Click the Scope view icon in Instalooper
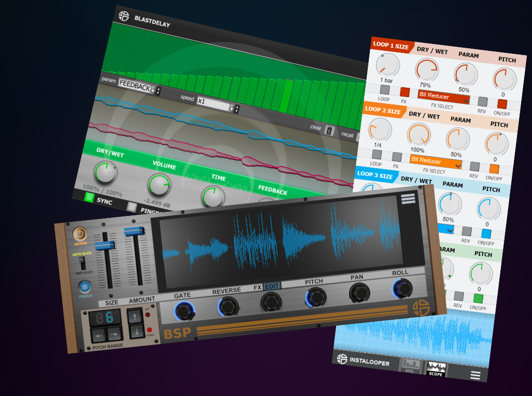 (x=436, y=368)
